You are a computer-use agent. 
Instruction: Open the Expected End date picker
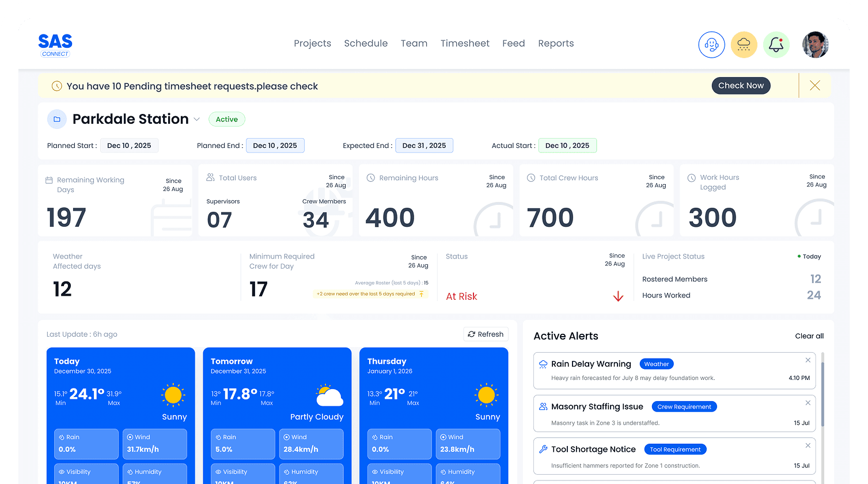(424, 145)
